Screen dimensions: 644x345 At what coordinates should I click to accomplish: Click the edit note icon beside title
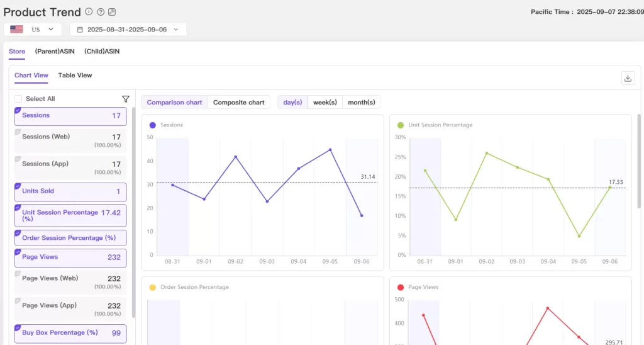(112, 12)
